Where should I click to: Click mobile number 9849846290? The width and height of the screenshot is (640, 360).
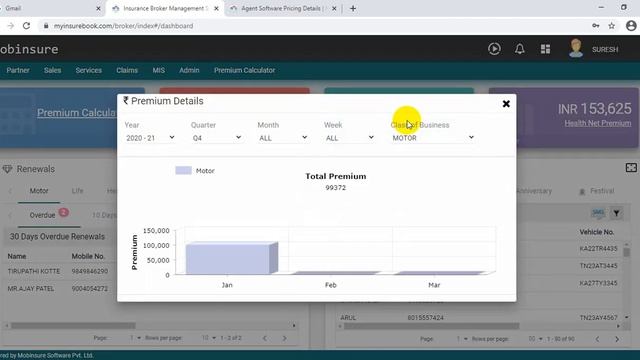tap(90, 271)
